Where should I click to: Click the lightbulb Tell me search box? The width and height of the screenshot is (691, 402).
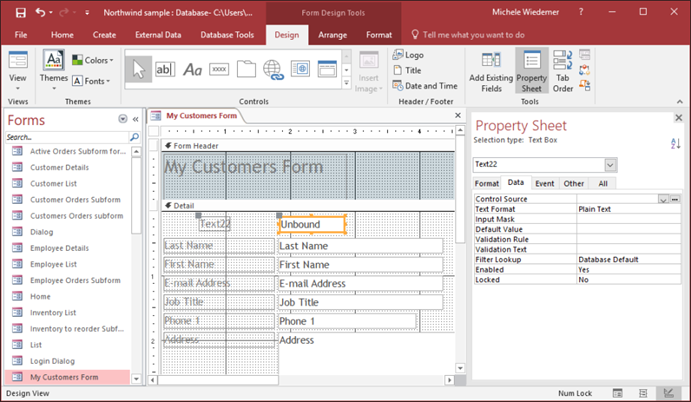(x=468, y=34)
